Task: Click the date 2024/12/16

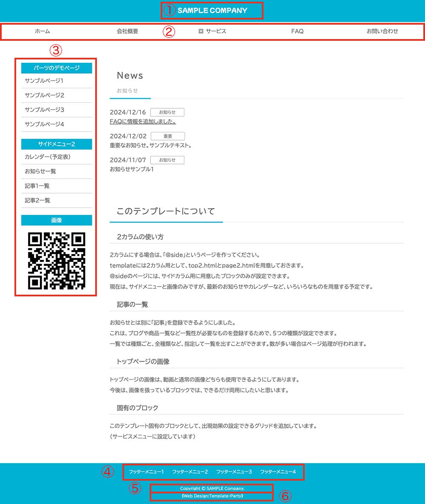Action: coord(128,112)
